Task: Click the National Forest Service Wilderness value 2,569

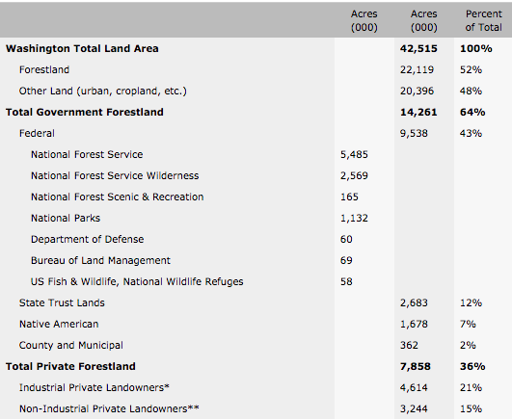Action: pos(354,176)
